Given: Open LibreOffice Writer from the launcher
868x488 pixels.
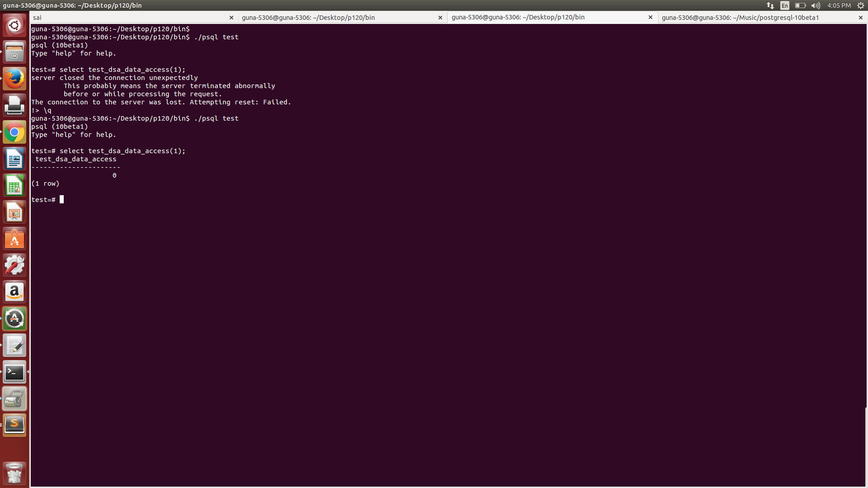Looking at the screenshot, I should click(14, 159).
